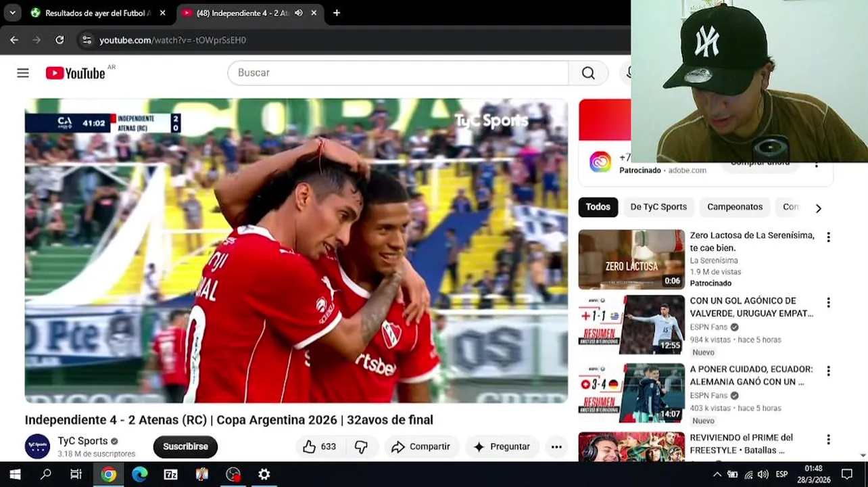Open more actions ellipsis below video
Viewport: 868px width, 487px height.
click(556, 446)
